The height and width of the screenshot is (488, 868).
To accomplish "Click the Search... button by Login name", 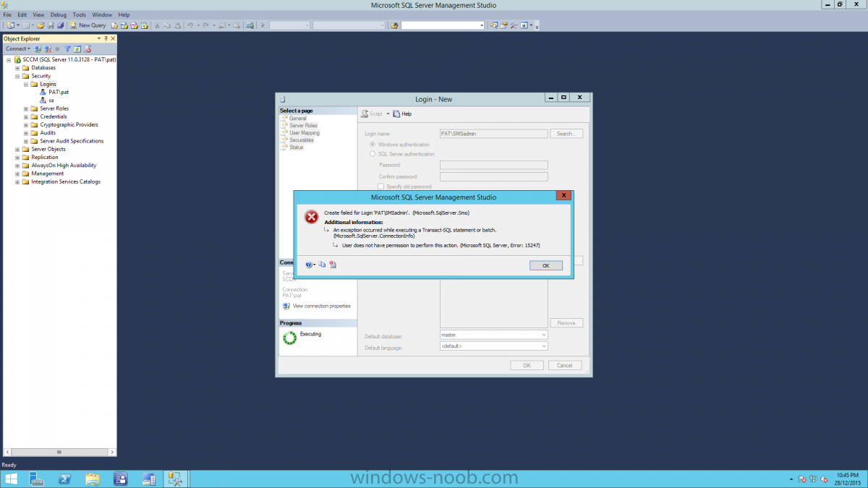I will [x=566, y=134].
